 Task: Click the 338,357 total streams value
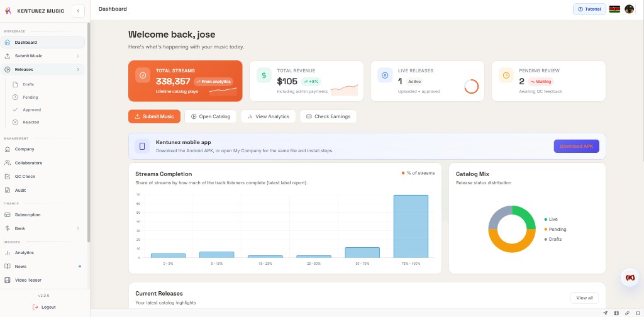173,81
